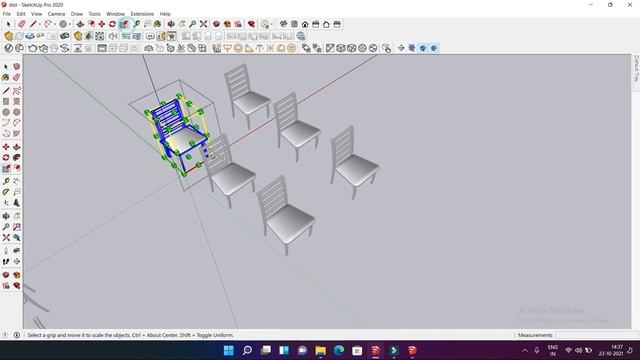The image size is (640, 360).
Task: Click the Push/Pull tool in top toolbar
Action: (80, 24)
